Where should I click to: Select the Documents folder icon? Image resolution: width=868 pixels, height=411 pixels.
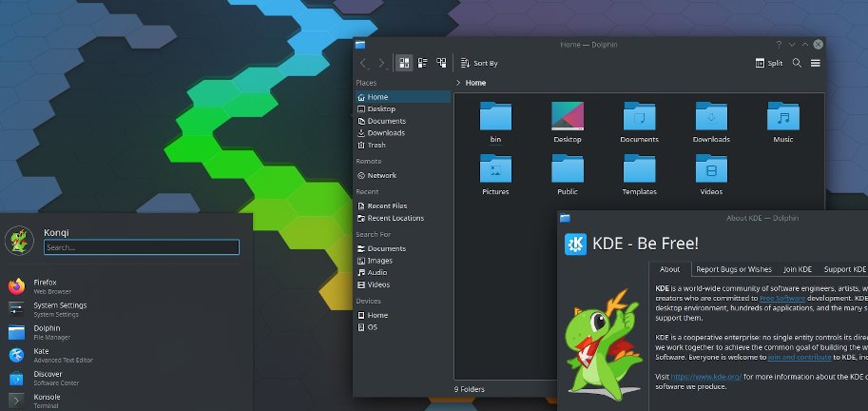point(640,116)
